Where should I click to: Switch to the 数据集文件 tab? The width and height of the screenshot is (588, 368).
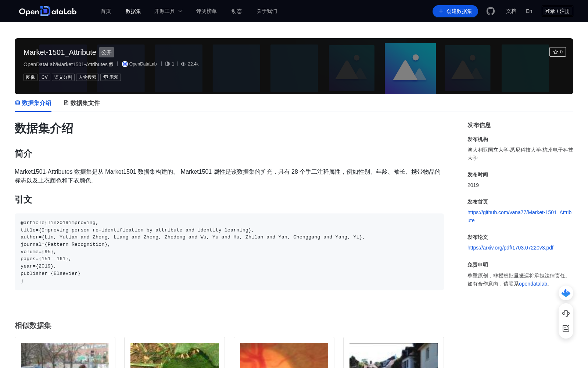(x=82, y=103)
